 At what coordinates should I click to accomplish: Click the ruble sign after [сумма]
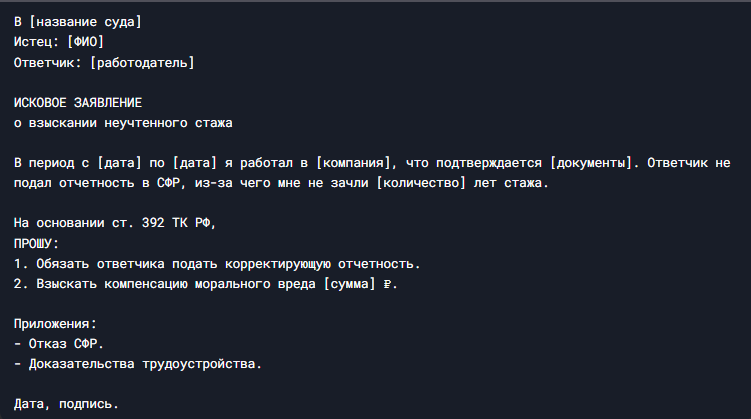pos(387,284)
